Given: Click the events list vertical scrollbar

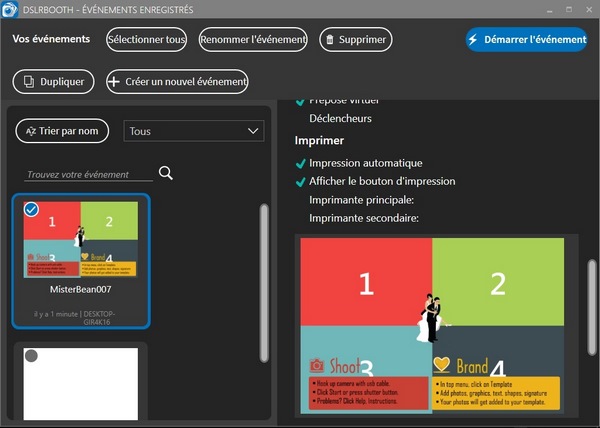Looking at the screenshot, I should (x=264, y=283).
